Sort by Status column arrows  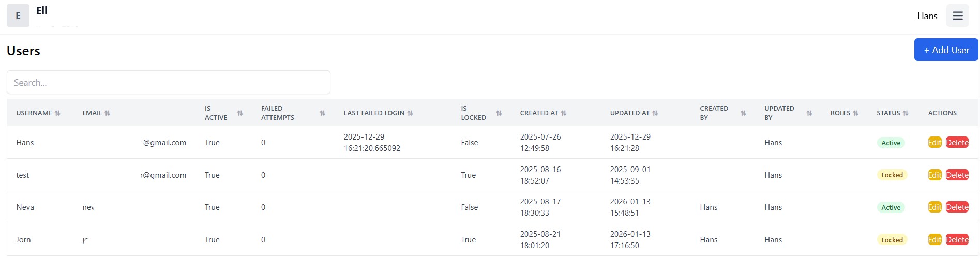pos(906,113)
